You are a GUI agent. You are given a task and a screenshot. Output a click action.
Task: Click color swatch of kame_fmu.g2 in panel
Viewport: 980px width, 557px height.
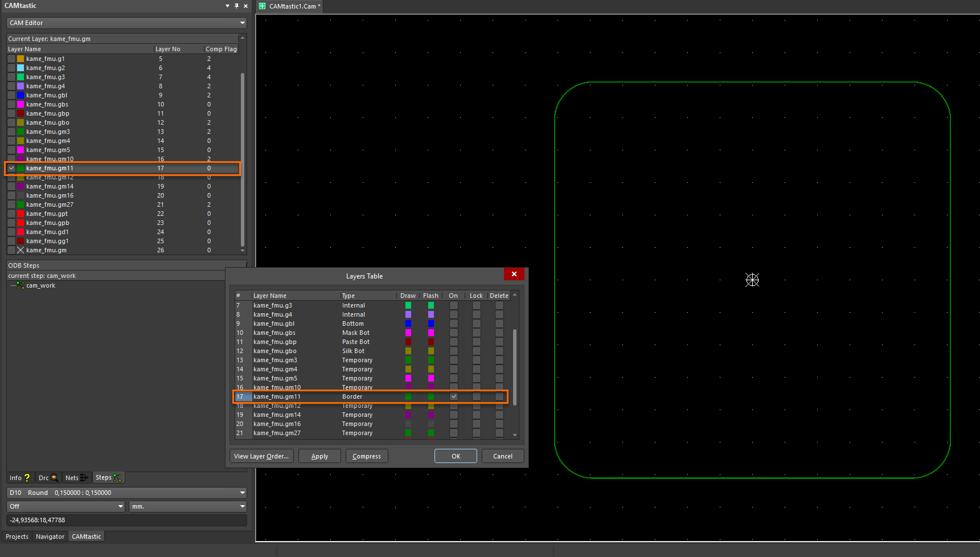[x=20, y=68]
